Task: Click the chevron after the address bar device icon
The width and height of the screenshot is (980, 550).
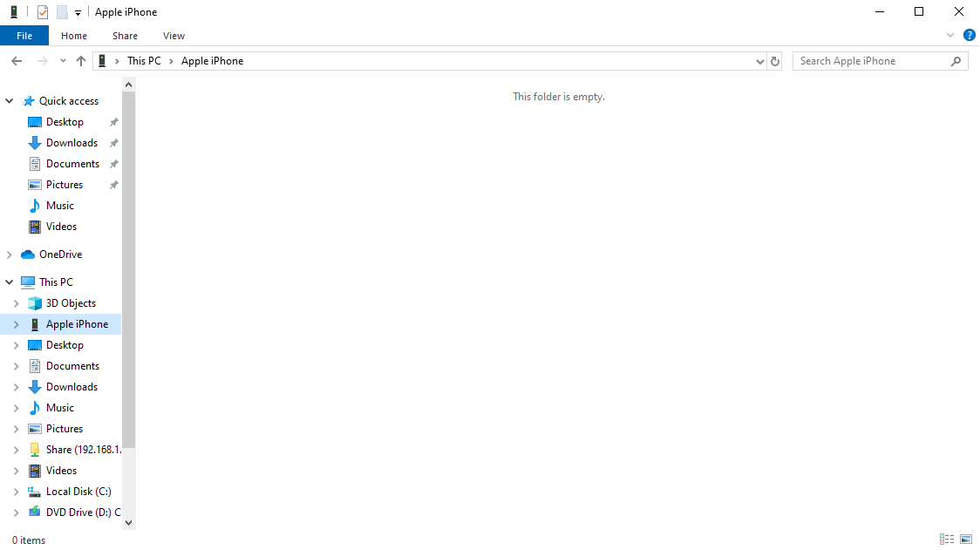Action: pos(117,61)
